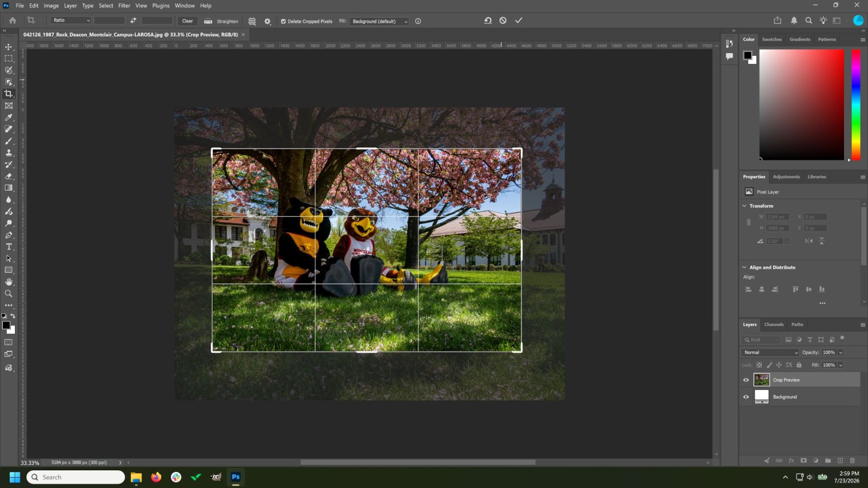Open the layer Fill dropdown arrow

tap(841, 365)
